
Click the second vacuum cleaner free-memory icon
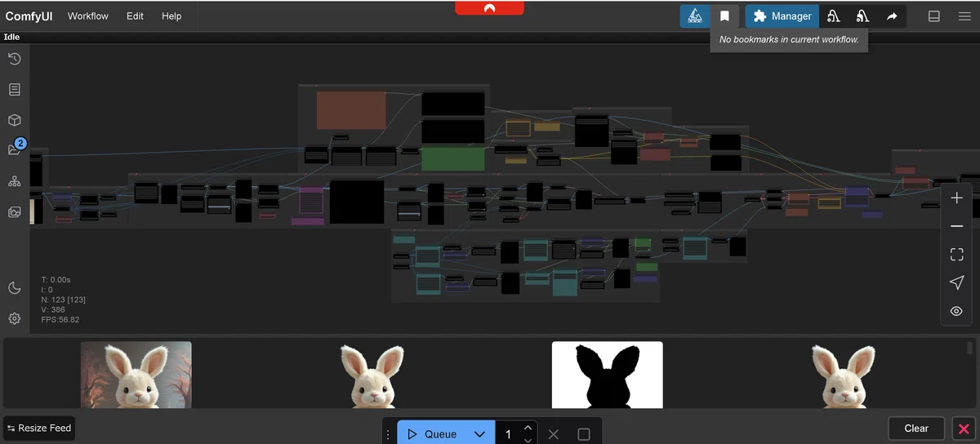[862, 16]
